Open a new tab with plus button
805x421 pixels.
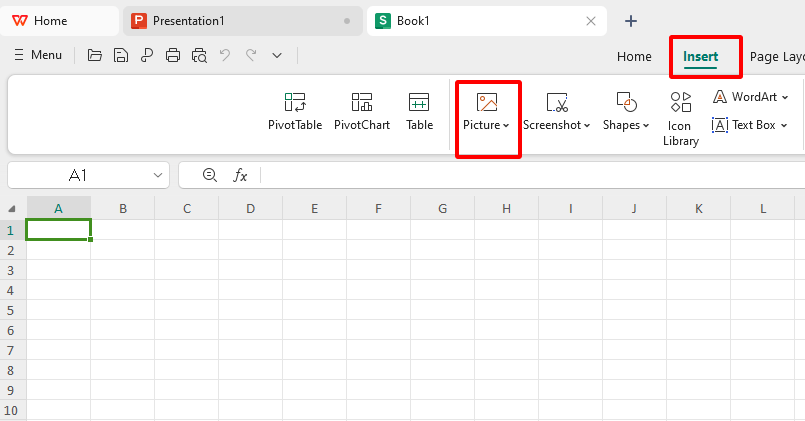(630, 21)
